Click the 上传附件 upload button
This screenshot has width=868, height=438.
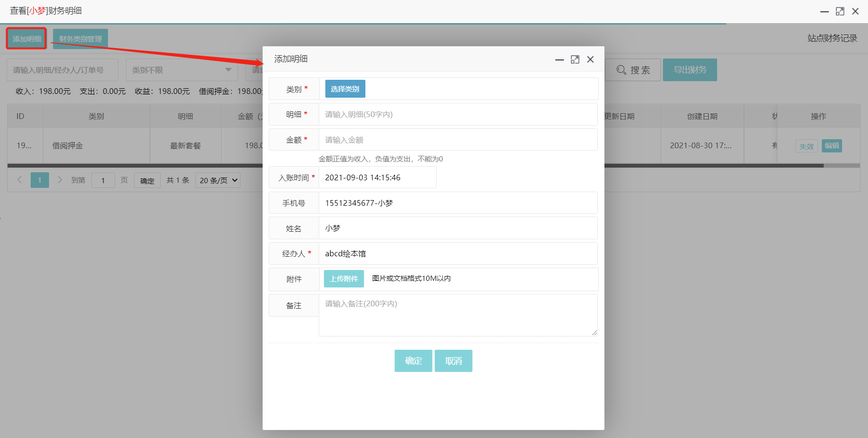pyautogui.click(x=344, y=278)
